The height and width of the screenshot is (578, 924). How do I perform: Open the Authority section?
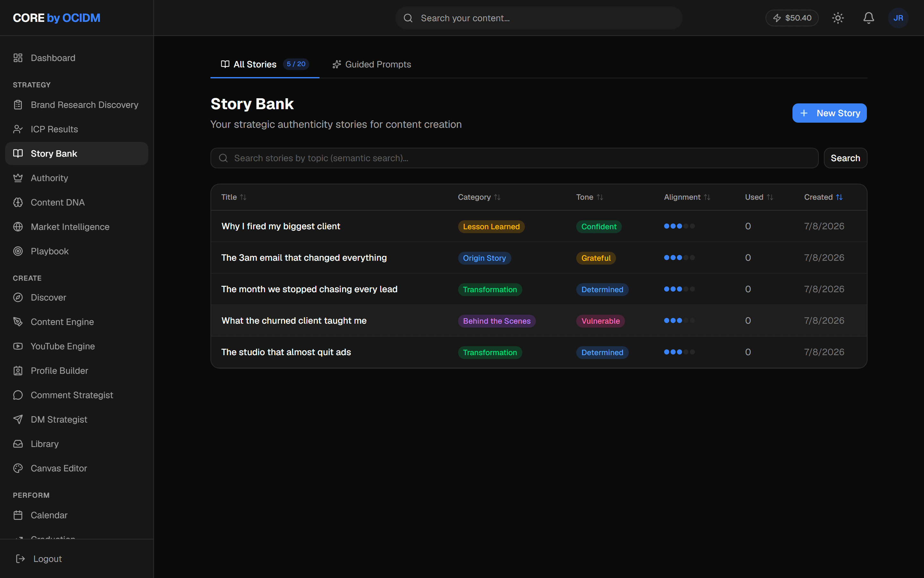pos(76,178)
